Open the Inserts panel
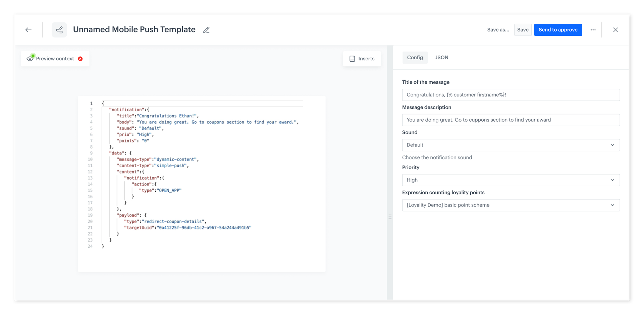 pos(362,59)
